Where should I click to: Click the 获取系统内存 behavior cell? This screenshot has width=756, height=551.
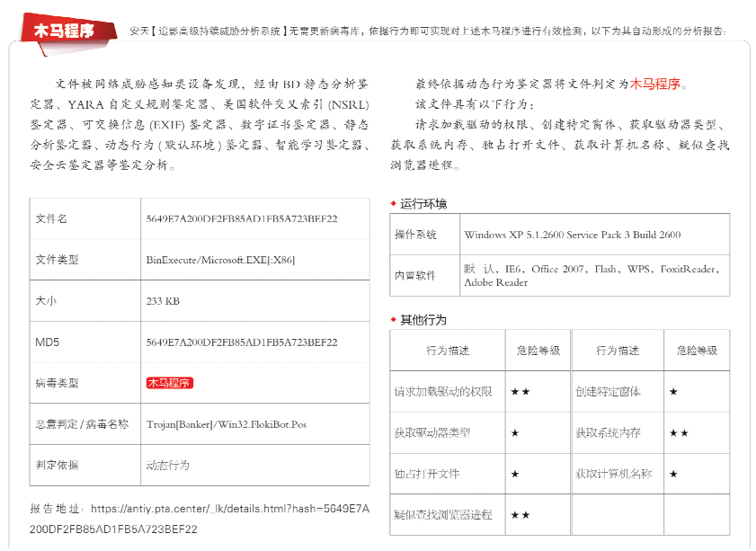click(618, 432)
